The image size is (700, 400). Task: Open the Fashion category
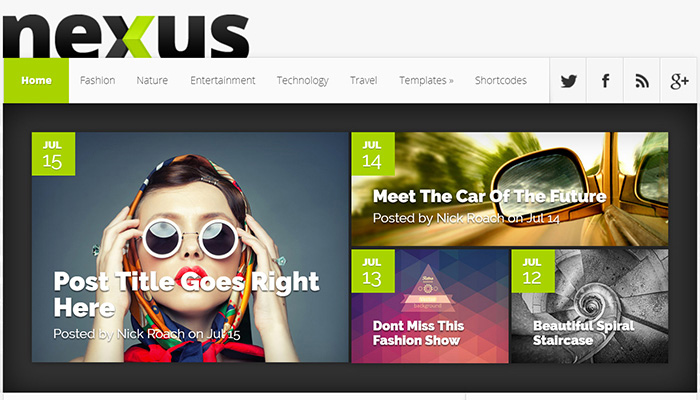[x=97, y=80]
